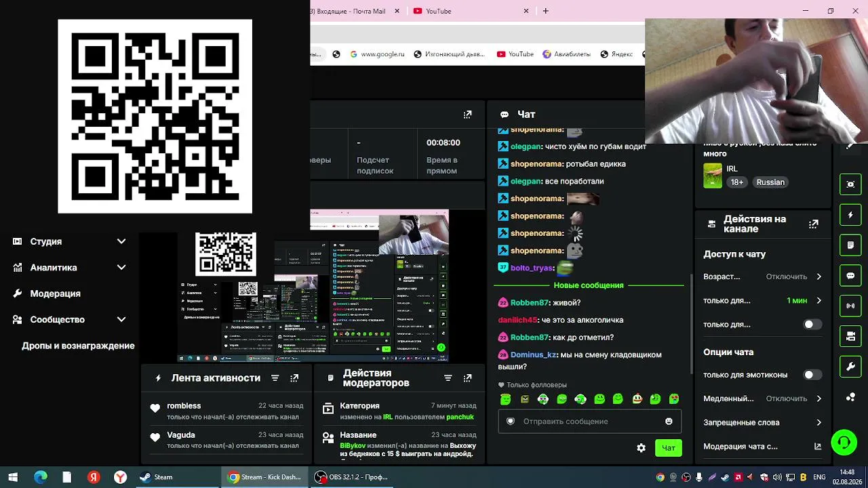Expand the Аналитика sidebar section
This screenshot has width=868, height=488.
71,268
